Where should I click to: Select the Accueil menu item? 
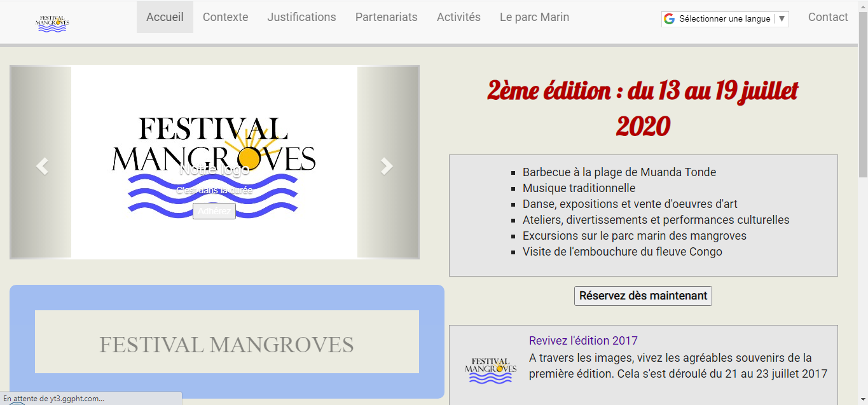click(x=165, y=17)
